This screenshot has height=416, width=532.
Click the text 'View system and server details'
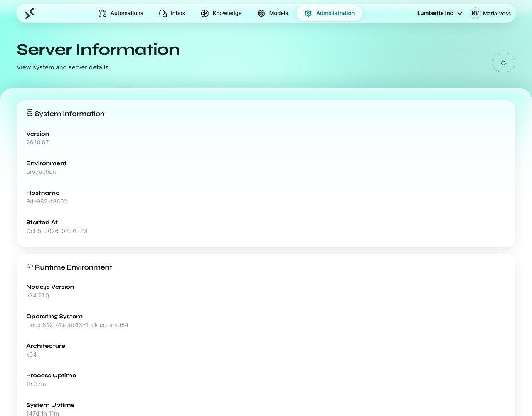(62, 67)
